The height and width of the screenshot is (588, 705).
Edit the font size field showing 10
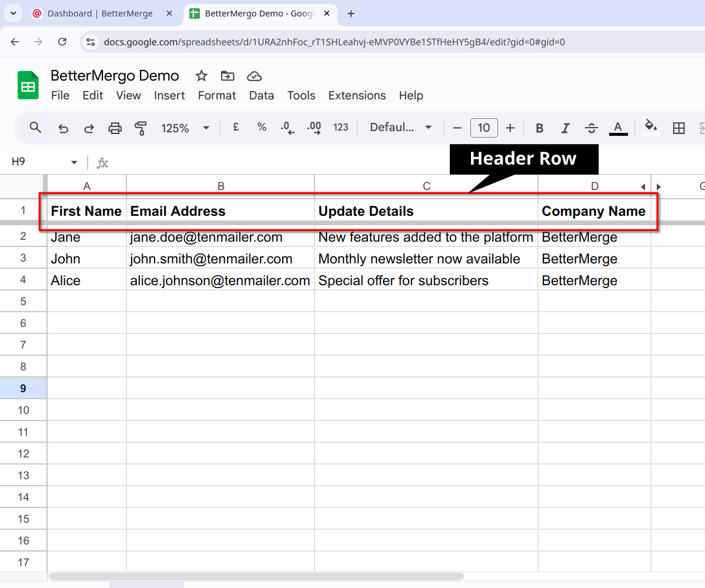pos(484,128)
